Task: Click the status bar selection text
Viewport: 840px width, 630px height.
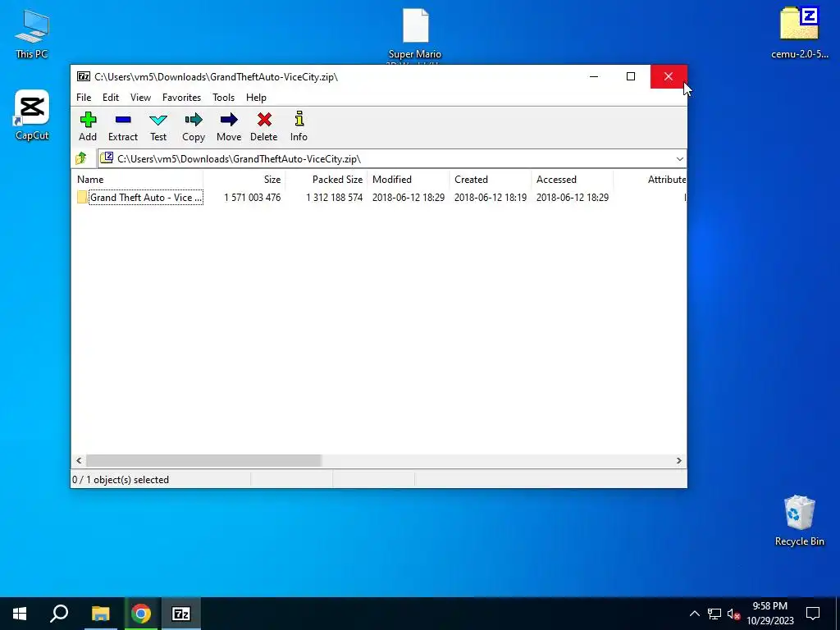Action: pyautogui.click(x=121, y=479)
